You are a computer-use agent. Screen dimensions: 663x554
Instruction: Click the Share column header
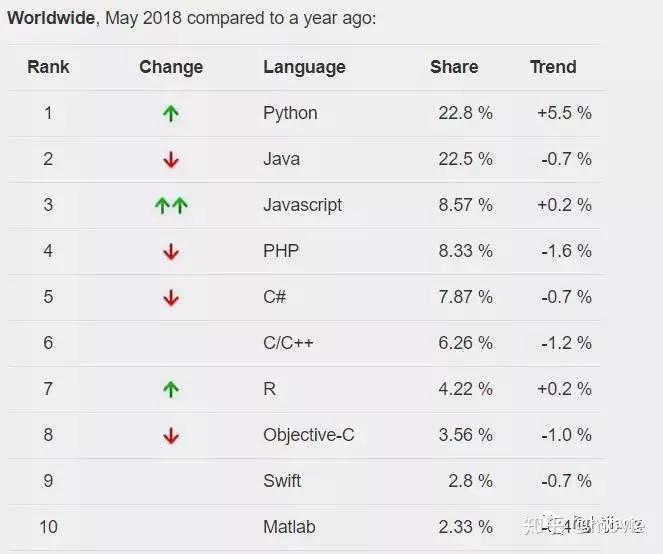pyautogui.click(x=454, y=67)
